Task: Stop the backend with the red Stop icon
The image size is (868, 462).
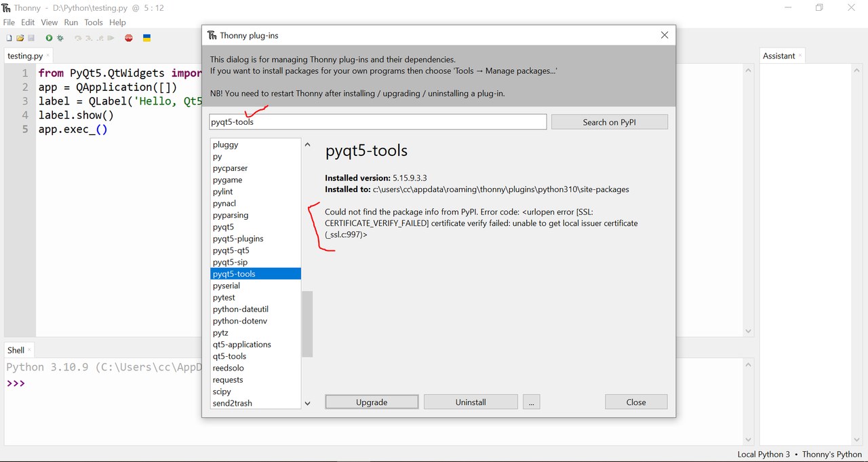Action: (x=129, y=38)
